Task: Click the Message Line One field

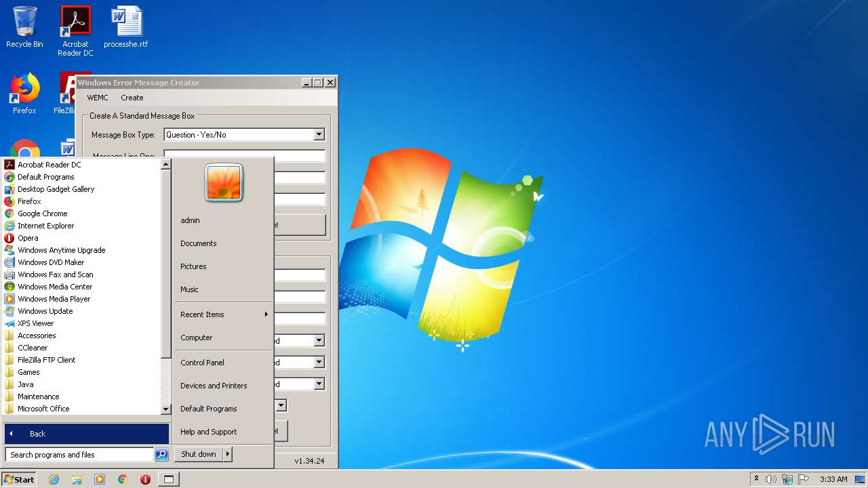Action: pyautogui.click(x=245, y=156)
